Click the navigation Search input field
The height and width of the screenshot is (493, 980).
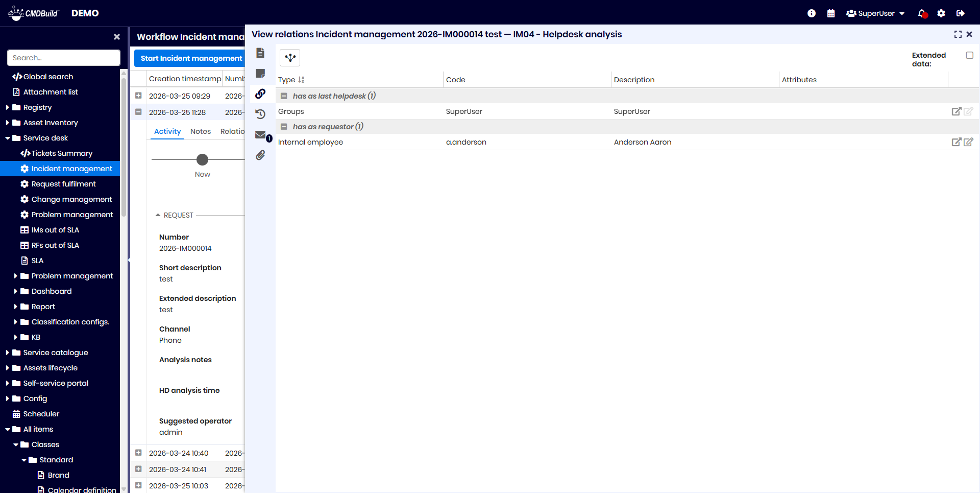tap(64, 58)
